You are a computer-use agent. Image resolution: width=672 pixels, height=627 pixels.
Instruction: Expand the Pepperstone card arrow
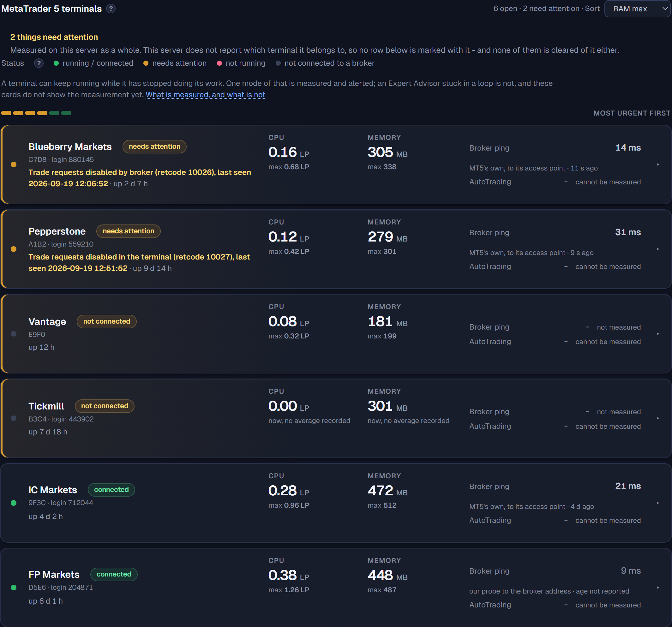tap(658, 249)
